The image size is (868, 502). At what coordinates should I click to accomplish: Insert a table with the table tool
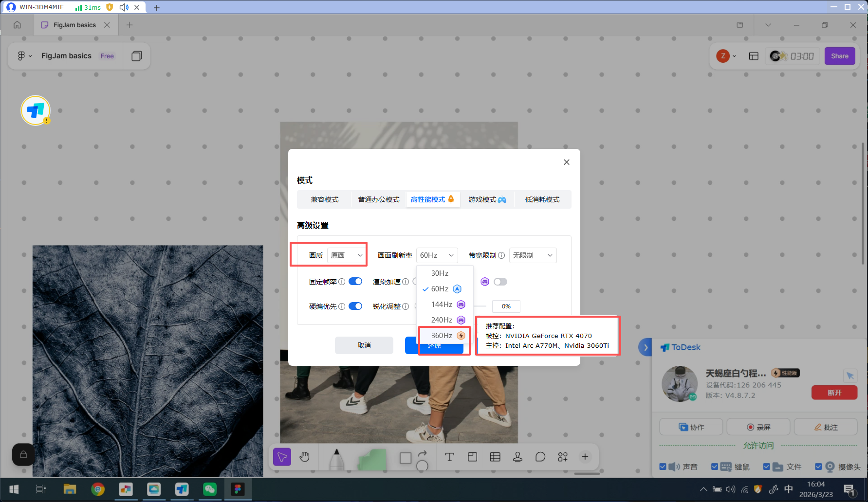click(x=495, y=457)
